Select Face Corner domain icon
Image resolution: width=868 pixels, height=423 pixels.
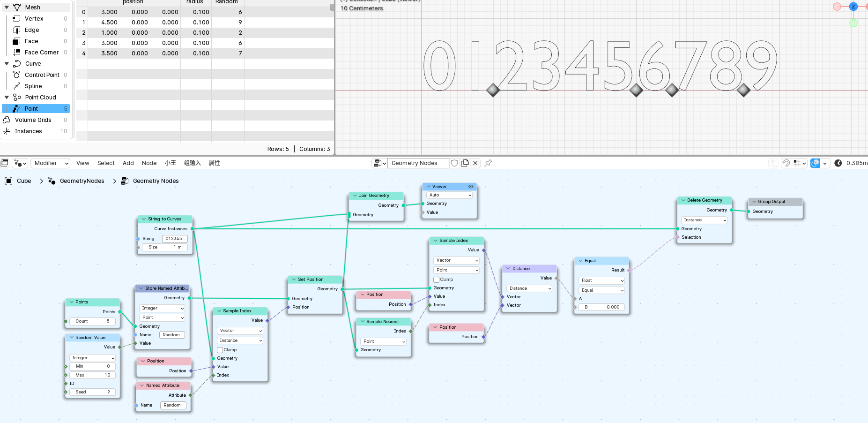pos(16,53)
